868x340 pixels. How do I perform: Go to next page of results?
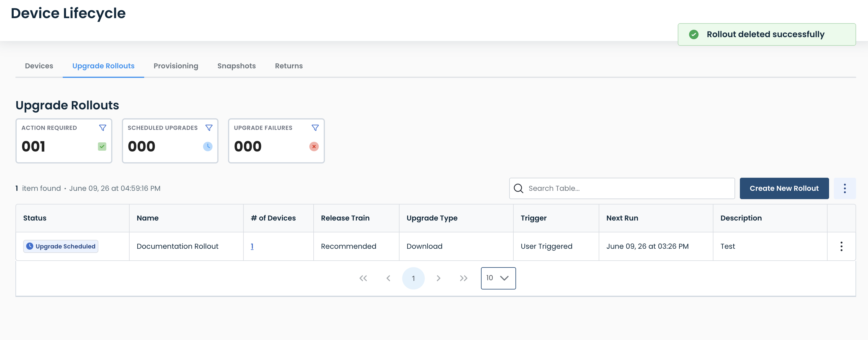click(438, 278)
